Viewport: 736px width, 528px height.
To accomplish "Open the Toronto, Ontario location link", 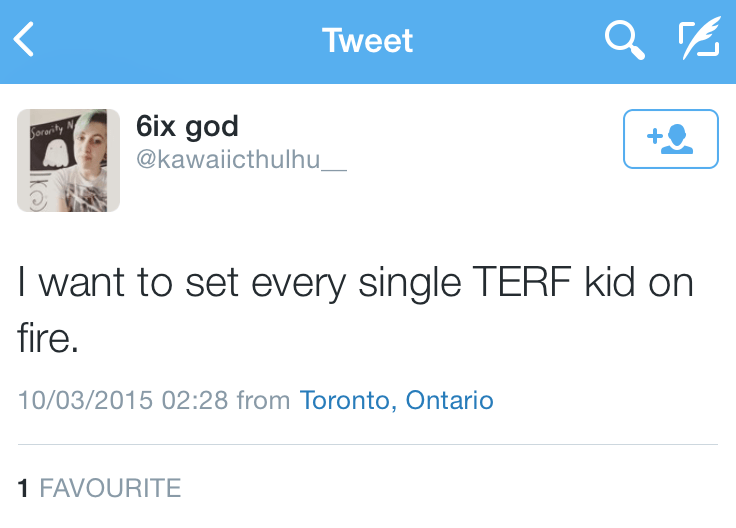I will click(396, 401).
